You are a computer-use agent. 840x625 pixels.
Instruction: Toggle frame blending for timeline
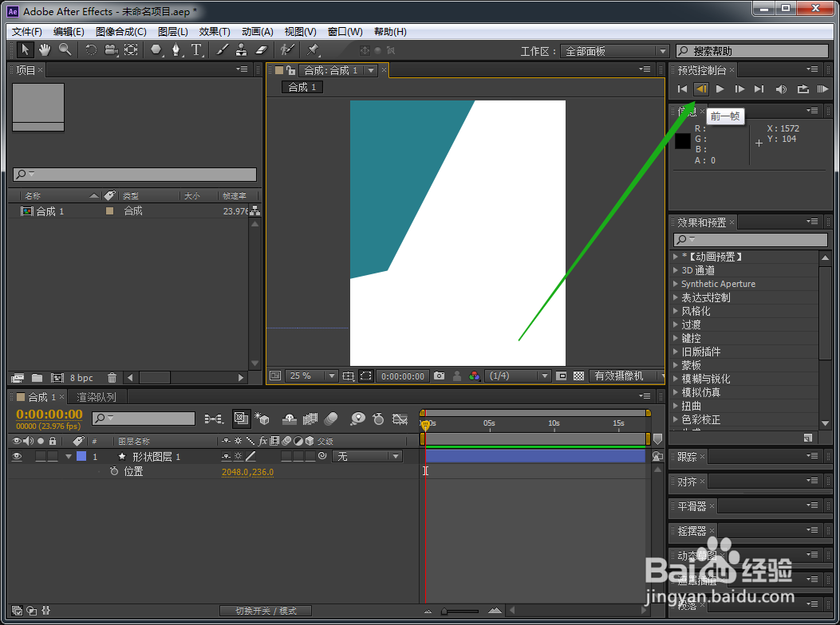click(310, 419)
